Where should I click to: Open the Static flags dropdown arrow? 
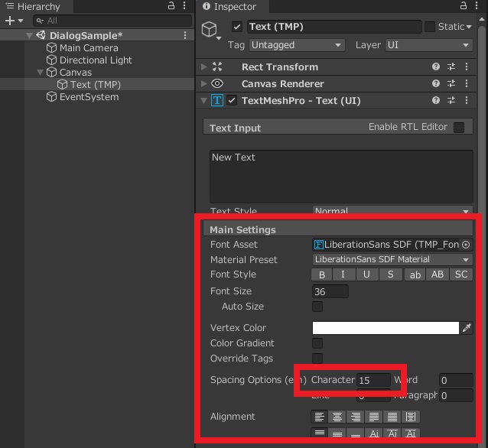(x=469, y=27)
